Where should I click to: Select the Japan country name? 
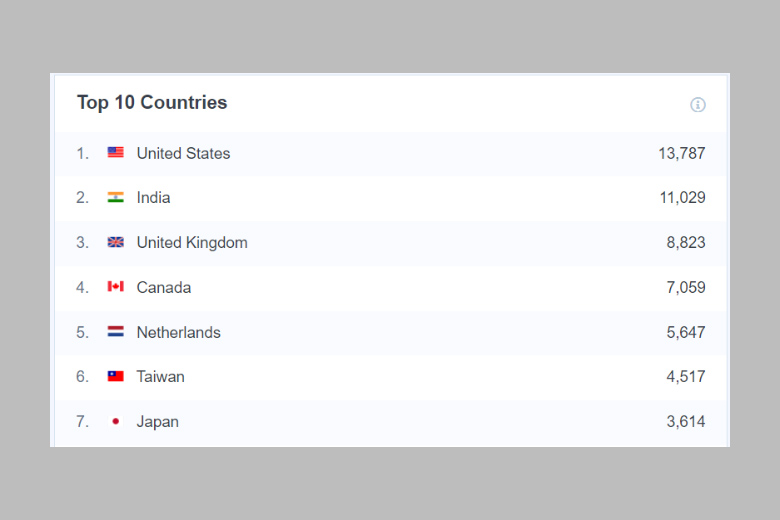(x=157, y=422)
